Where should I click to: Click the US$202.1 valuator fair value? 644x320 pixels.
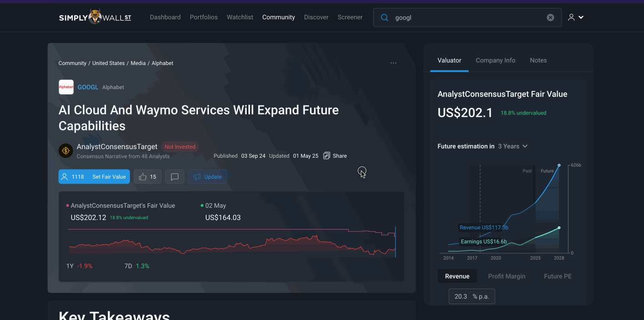pos(465,113)
